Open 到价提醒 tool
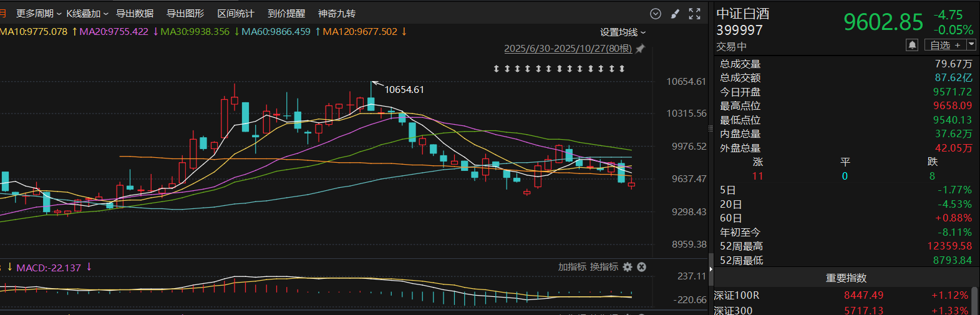The width and height of the screenshot is (980, 315). tap(286, 14)
